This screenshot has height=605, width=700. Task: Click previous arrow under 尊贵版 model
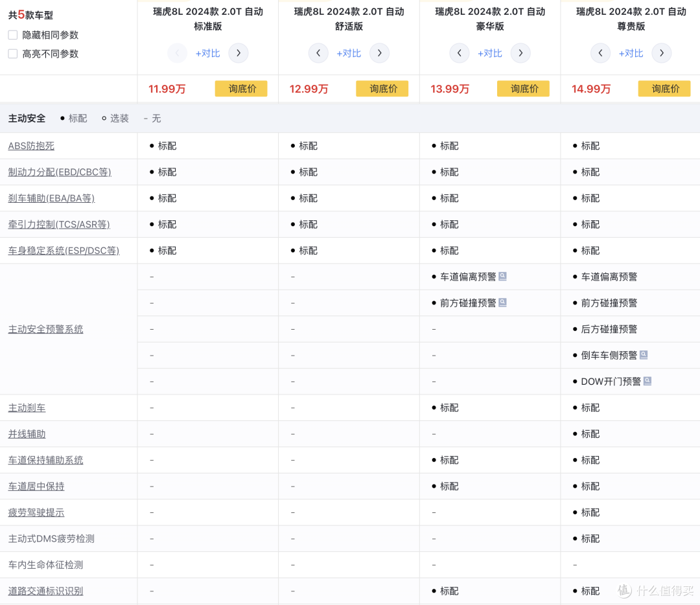pos(600,53)
